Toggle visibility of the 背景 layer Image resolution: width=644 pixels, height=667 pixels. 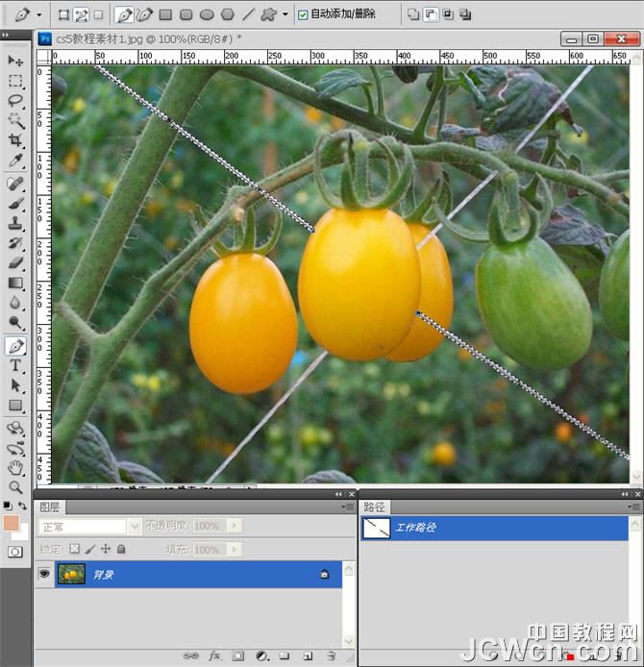point(44,574)
